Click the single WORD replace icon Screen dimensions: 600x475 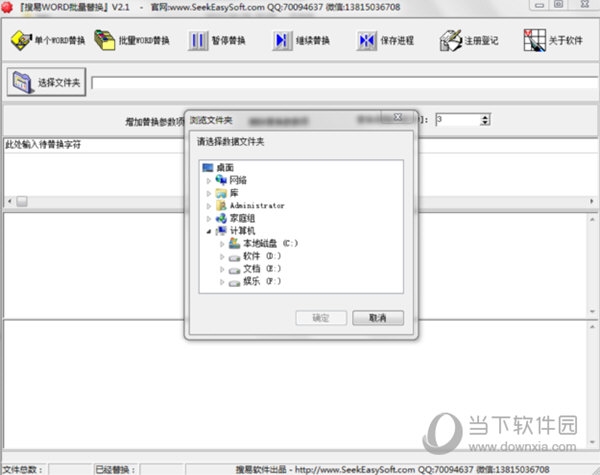tap(21, 40)
